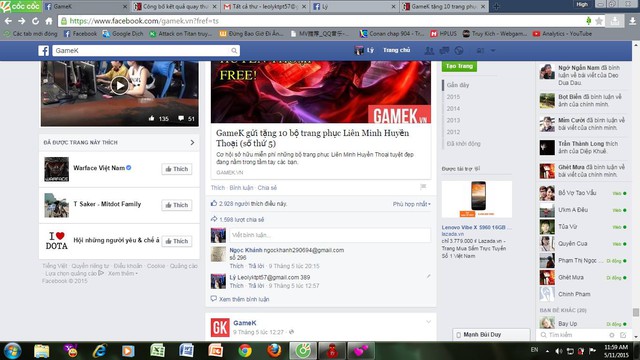Switch to 'Công bố kết quả quay thưởng' tab

pyautogui.click(x=176, y=7)
